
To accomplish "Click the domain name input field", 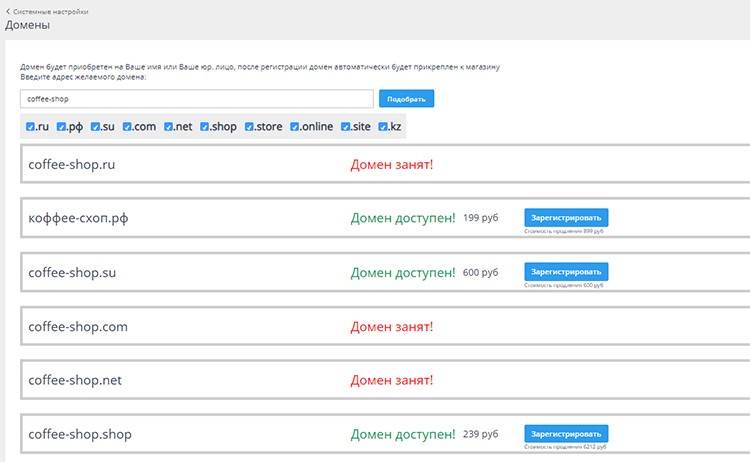I will click(x=196, y=99).
